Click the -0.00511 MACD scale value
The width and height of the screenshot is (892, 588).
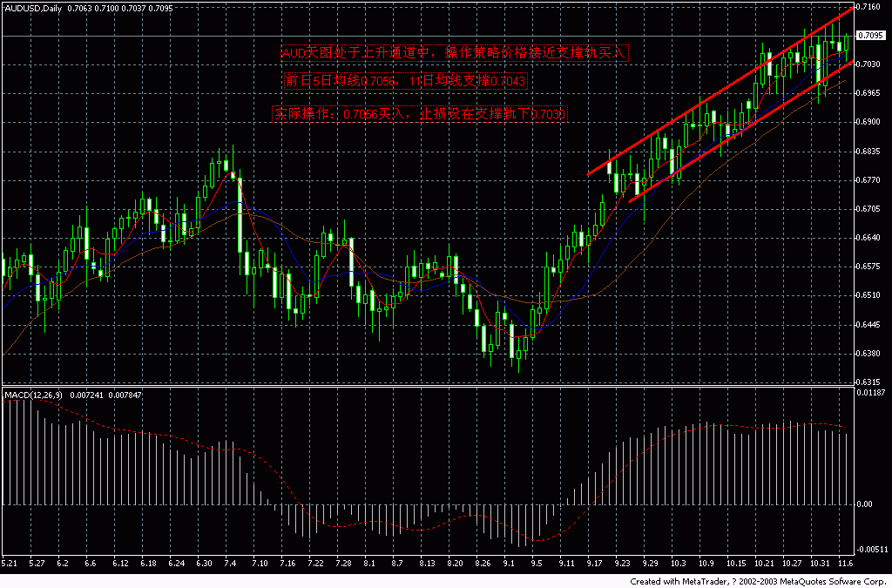pos(873,550)
